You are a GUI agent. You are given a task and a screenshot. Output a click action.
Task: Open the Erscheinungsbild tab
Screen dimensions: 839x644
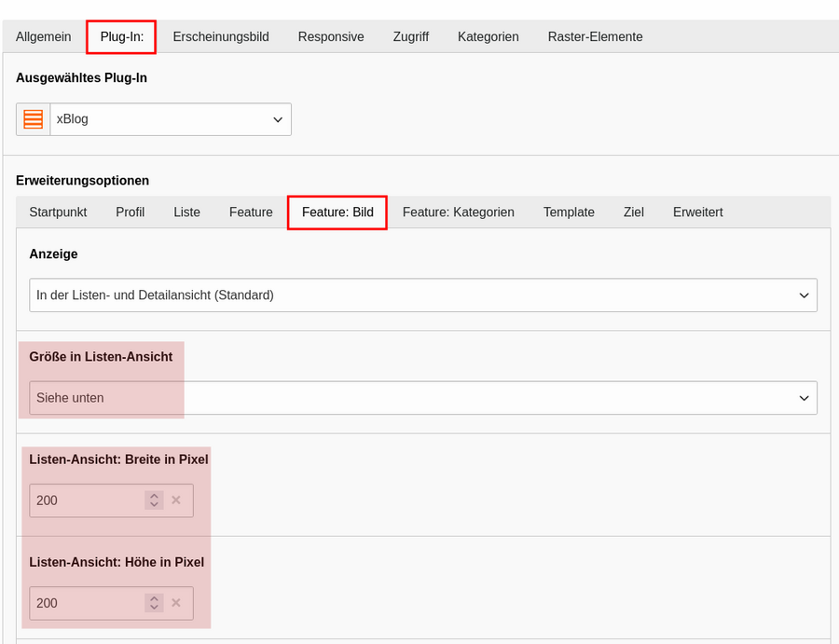pos(221,37)
